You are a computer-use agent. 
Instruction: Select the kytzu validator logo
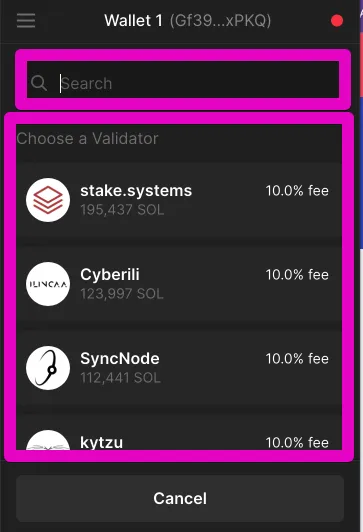tap(48, 440)
